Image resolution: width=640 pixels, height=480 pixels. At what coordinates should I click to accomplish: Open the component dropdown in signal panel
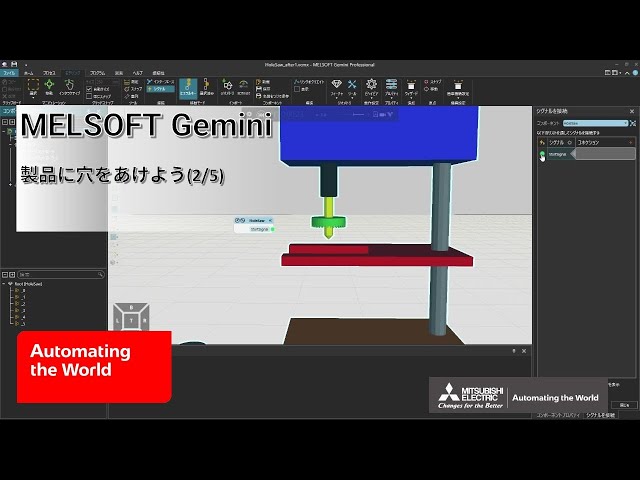tap(595, 123)
